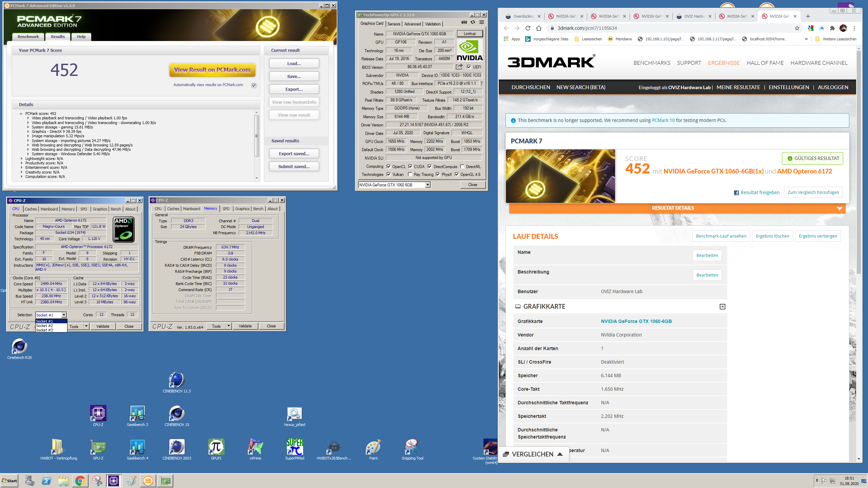Click Chrome icon in the taskbar
Image resolution: width=868 pixels, height=488 pixels.
click(x=80, y=481)
